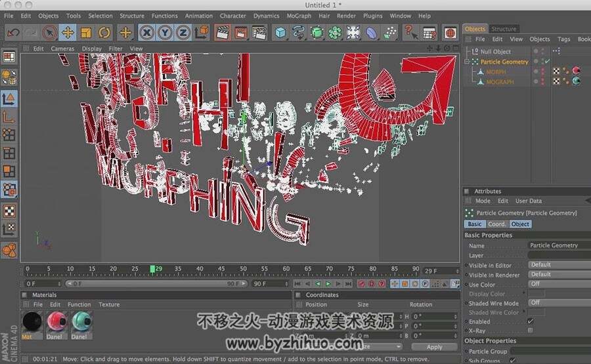Select Use Point Tool in sidebar
The width and height of the screenshot is (591, 364).
9,134
